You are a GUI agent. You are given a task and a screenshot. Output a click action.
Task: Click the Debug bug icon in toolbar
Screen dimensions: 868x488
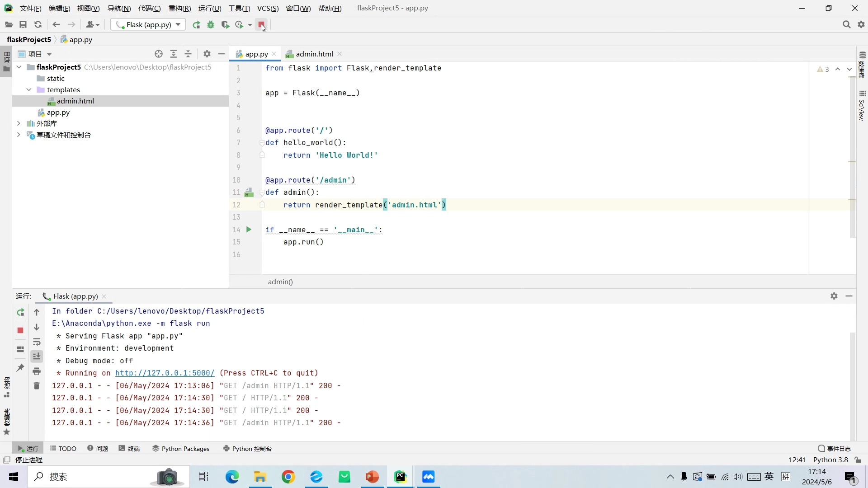click(211, 25)
